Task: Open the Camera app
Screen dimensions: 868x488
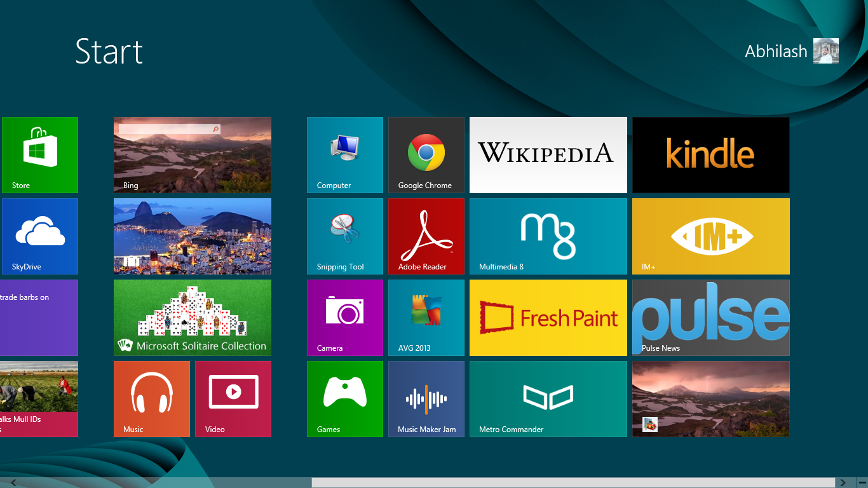Action: point(345,318)
